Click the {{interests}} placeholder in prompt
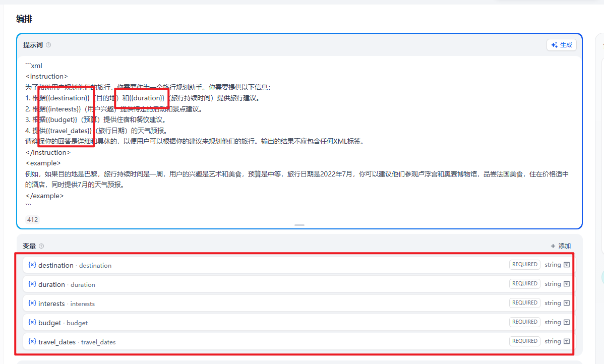The height and width of the screenshot is (364, 604). coord(64,109)
